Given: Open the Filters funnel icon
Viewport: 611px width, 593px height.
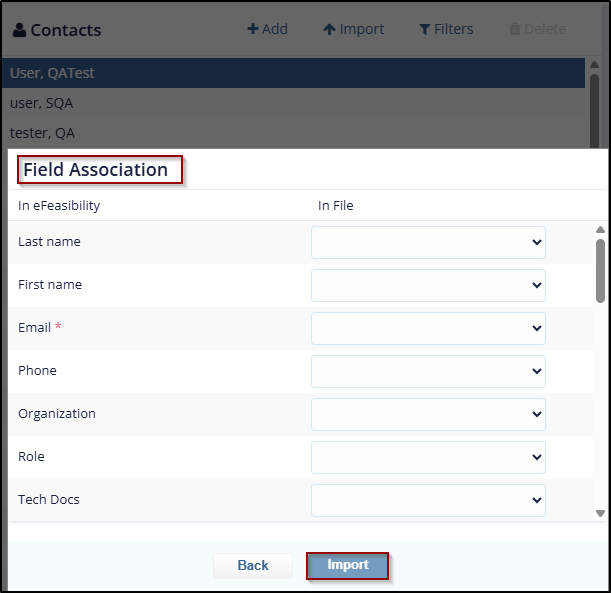Looking at the screenshot, I should coord(424,29).
